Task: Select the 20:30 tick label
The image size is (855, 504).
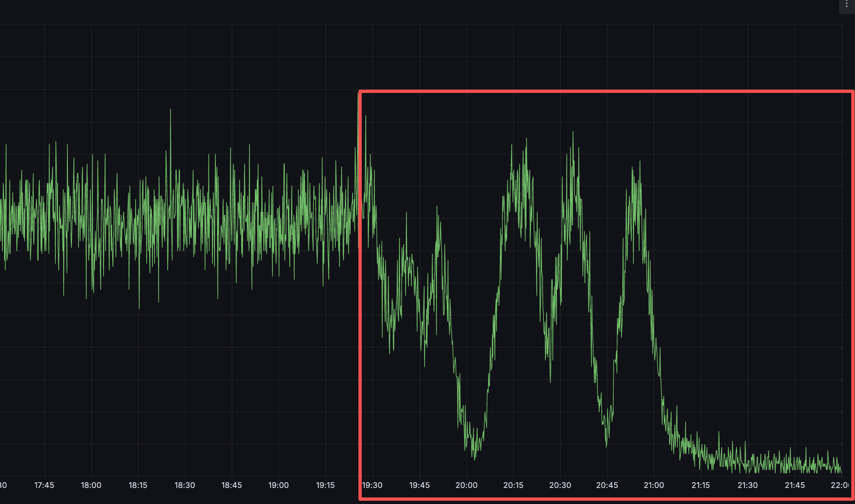Action: pyautogui.click(x=560, y=485)
